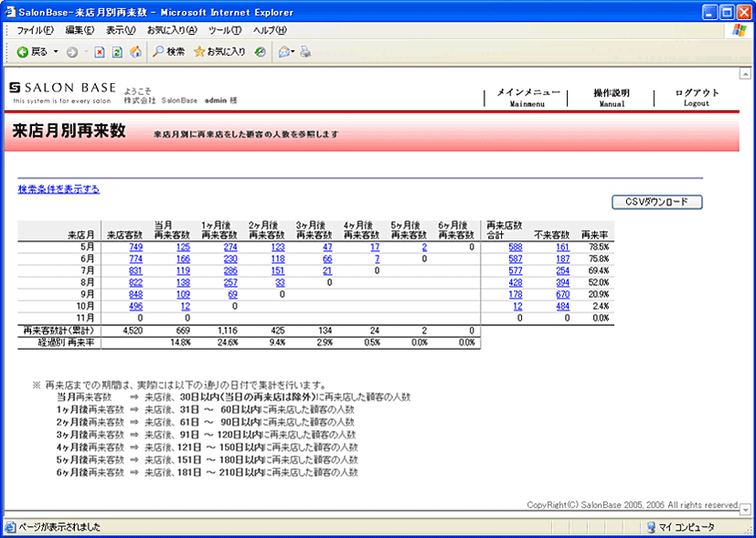
Task: Click the 588 total returns link
Action: pos(516,248)
